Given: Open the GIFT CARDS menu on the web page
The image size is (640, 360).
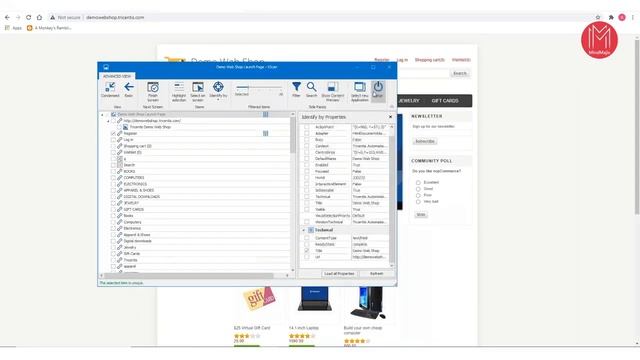Looking at the screenshot, I should click(x=445, y=101).
